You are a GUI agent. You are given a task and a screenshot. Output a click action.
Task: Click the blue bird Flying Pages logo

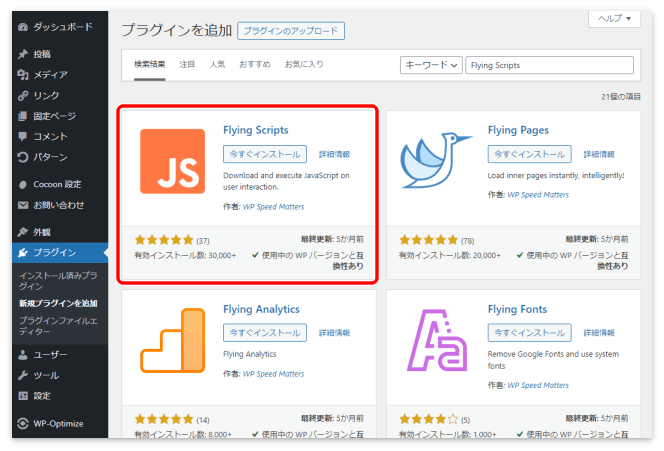[436, 161]
